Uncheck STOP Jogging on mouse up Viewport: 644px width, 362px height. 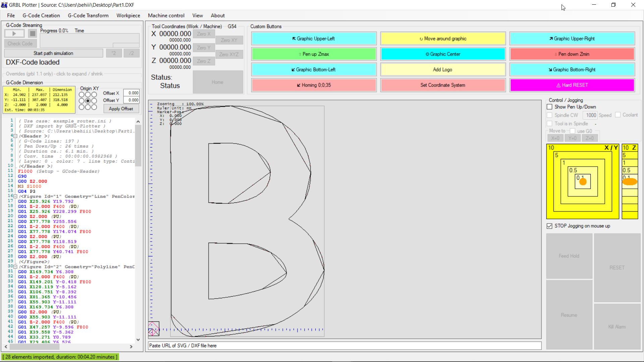(x=549, y=226)
